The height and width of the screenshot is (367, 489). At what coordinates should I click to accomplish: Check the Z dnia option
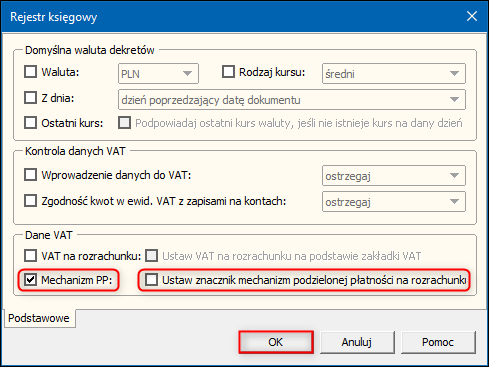[x=30, y=98]
